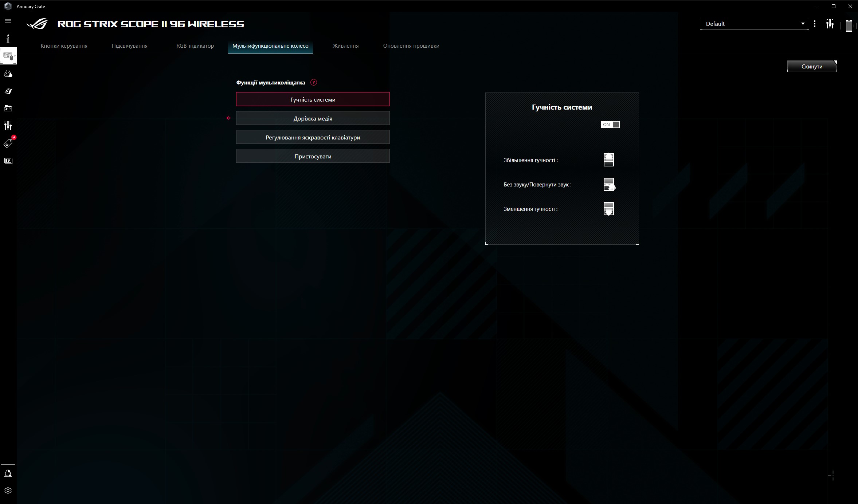Click the help question mark beside Функції мультиколіщатка
This screenshot has height=504, width=858.
tap(313, 82)
